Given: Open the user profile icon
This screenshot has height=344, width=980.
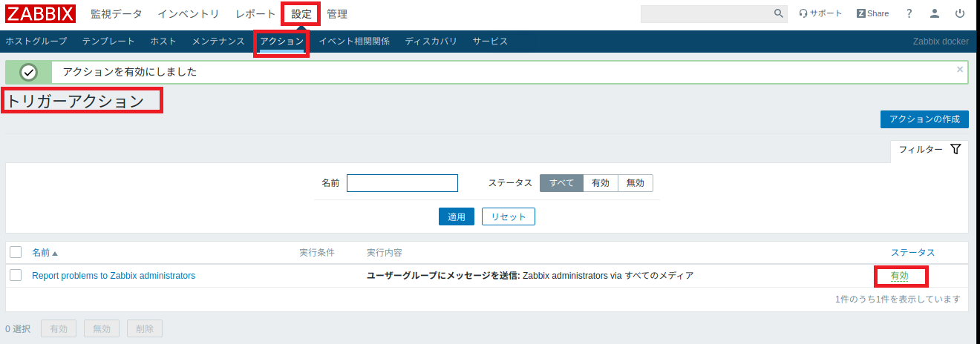Looking at the screenshot, I should 935,13.
